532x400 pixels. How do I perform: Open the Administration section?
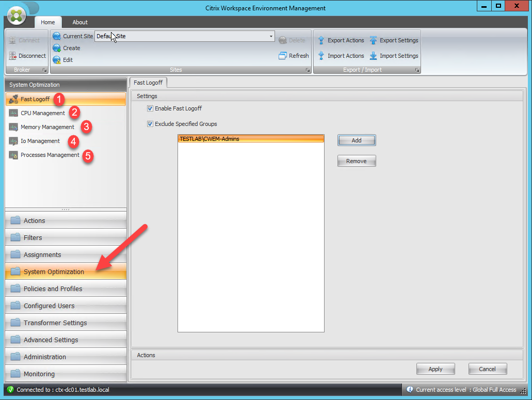pos(66,357)
